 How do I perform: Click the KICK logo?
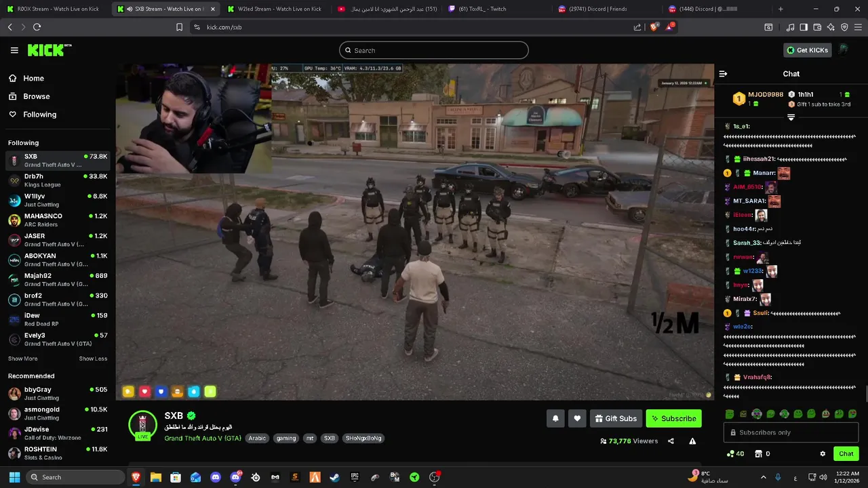[49, 50]
